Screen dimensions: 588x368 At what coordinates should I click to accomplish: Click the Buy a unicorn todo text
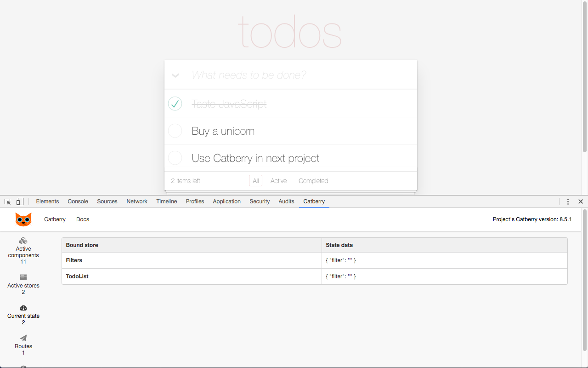click(223, 131)
